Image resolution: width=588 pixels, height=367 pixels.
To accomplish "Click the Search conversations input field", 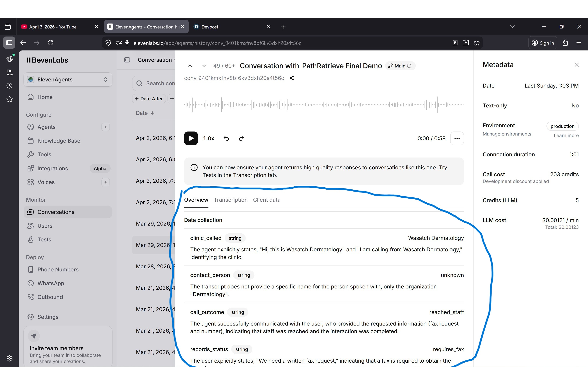I will click(x=159, y=84).
